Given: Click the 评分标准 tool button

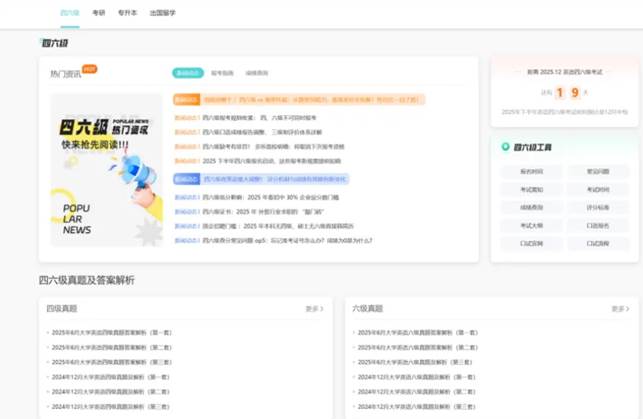Looking at the screenshot, I should click(x=598, y=207).
